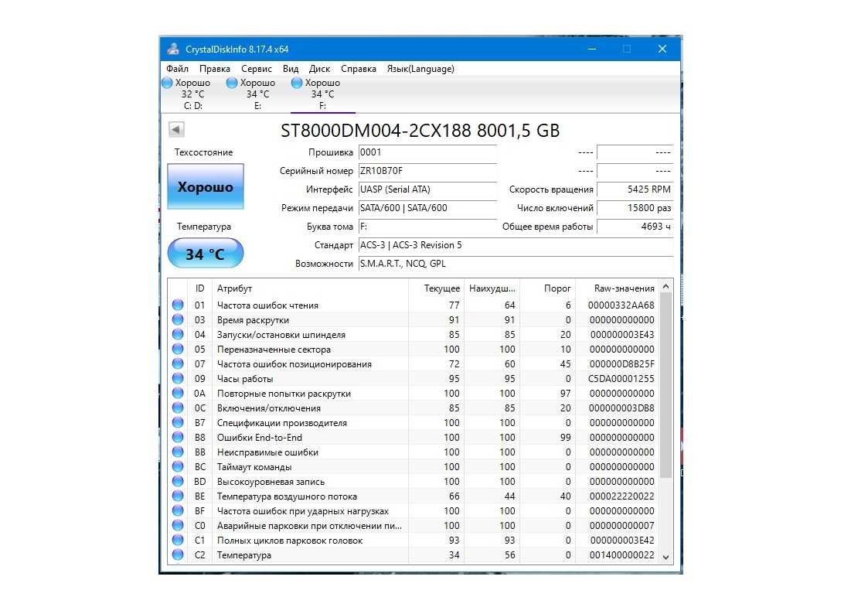Open the Сервис menu

tap(257, 69)
